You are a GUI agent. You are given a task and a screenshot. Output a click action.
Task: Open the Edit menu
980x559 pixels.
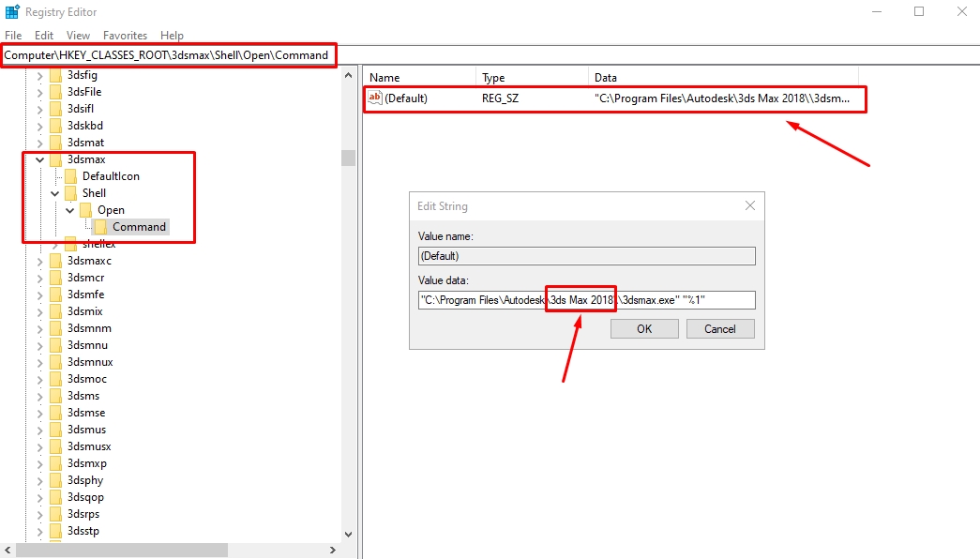point(44,36)
